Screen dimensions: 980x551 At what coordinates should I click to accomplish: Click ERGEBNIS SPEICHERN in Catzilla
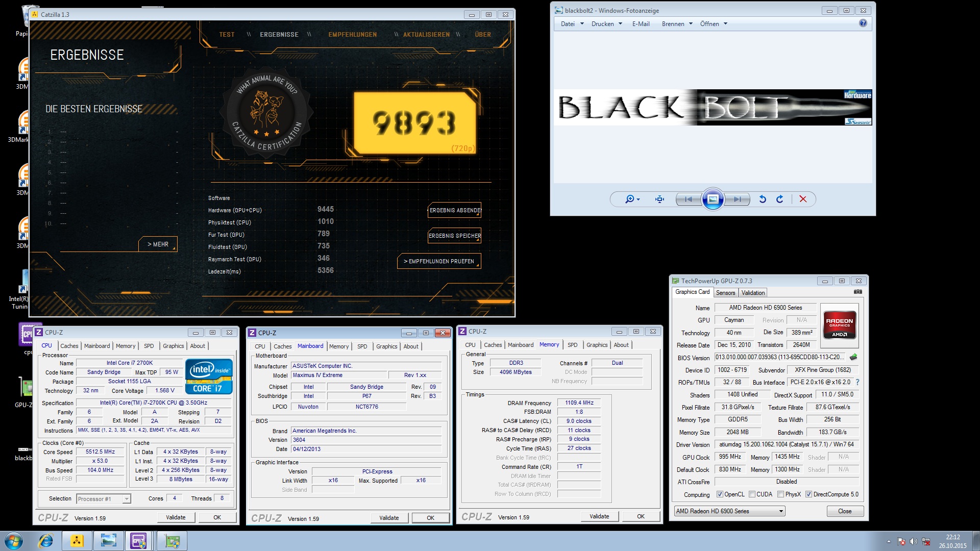[x=454, y=236]
